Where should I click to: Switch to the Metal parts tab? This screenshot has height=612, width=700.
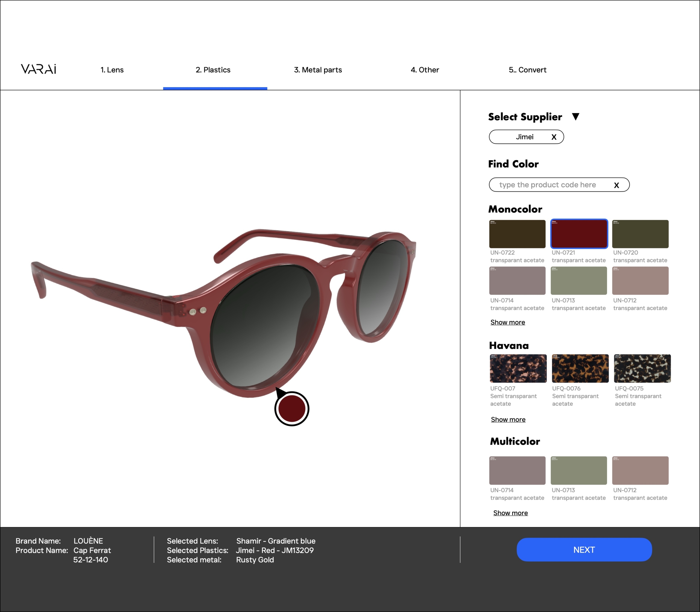pos(318,69)
